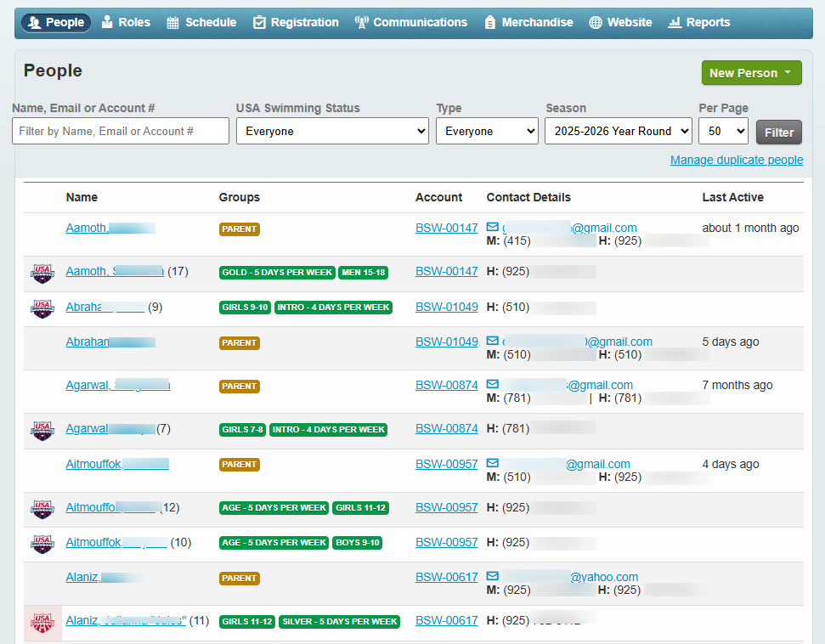Open account link BSW-01049 in first Abraham row
Viewport: 825px width, 644px height.
(446, 307)
